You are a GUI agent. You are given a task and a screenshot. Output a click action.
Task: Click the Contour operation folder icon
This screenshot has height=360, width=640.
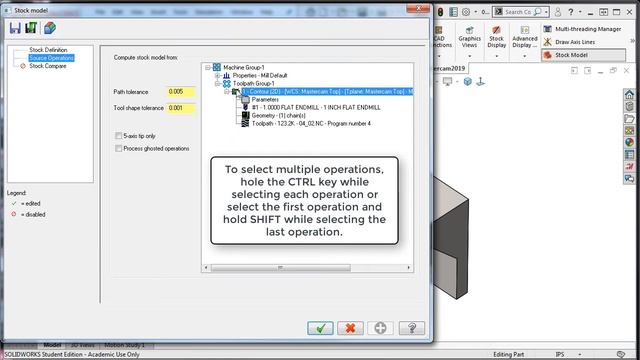coord(236,92)
